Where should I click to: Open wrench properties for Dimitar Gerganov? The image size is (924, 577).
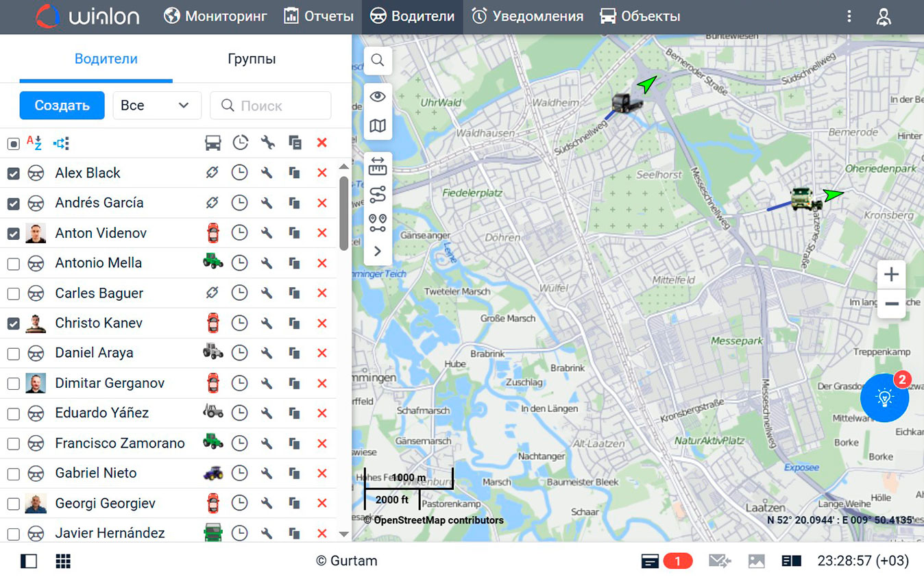tap(267, 383)
